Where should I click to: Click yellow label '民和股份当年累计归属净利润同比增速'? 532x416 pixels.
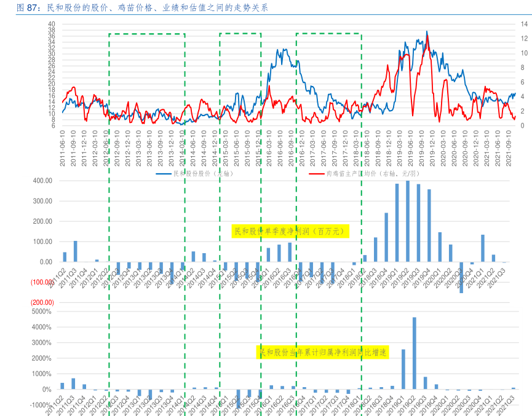tap(323, 352)
